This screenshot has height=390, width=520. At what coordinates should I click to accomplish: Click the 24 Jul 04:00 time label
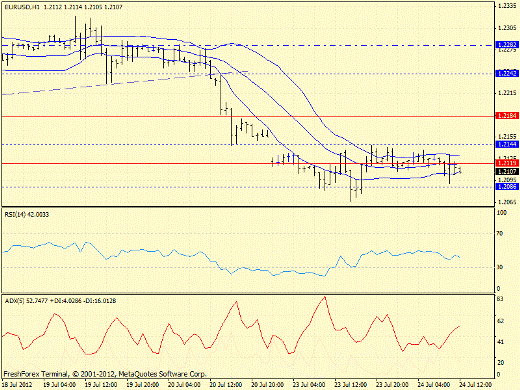pyautogui.click(x=434, y=385)
